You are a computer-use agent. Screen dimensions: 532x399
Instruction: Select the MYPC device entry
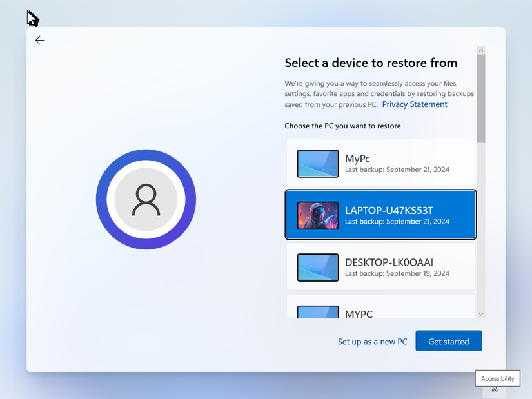(x=380, y=311)
